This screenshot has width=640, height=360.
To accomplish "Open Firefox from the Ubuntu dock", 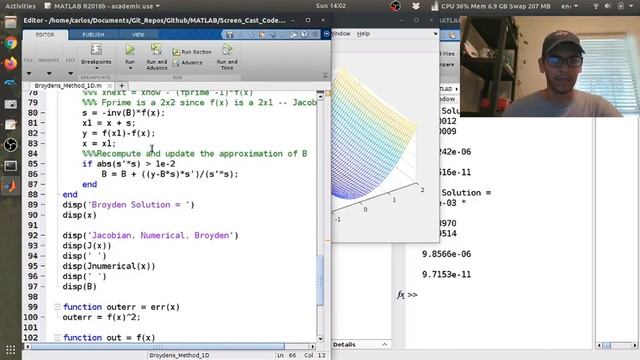I will pyautogui.click(x=11, y=63).
